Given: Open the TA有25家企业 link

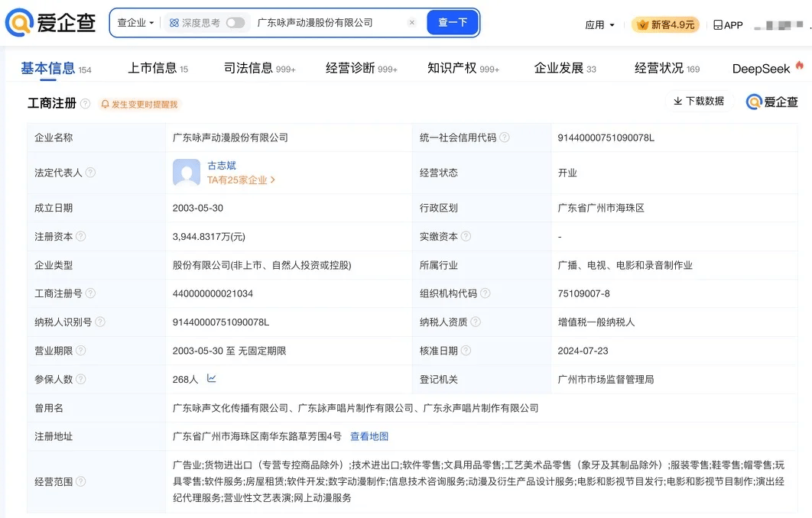Looking at the screenshot, I should (241, 180).
